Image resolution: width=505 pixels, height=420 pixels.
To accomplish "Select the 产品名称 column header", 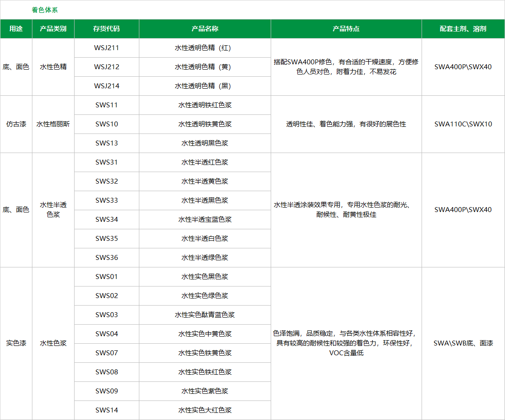I will click(205, 29).
